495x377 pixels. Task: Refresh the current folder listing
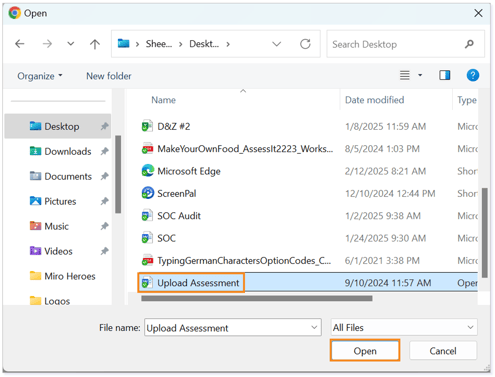coord(305,44)
